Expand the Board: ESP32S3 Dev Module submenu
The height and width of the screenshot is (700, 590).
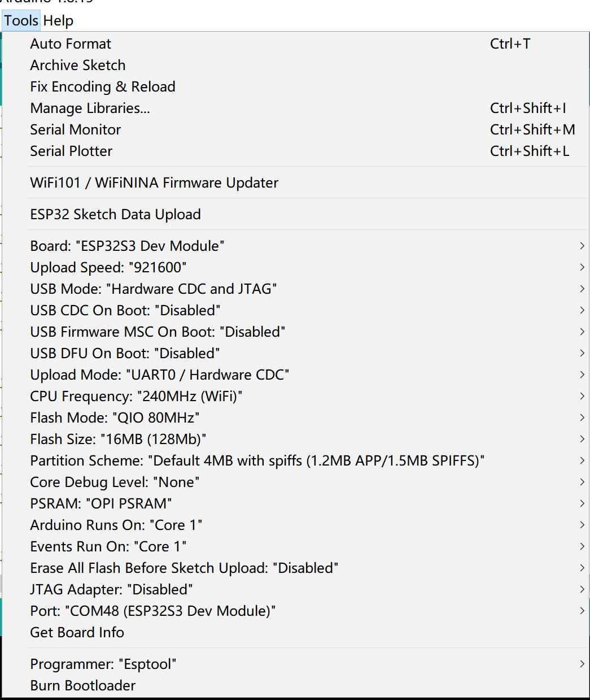(x=295, y=246)
